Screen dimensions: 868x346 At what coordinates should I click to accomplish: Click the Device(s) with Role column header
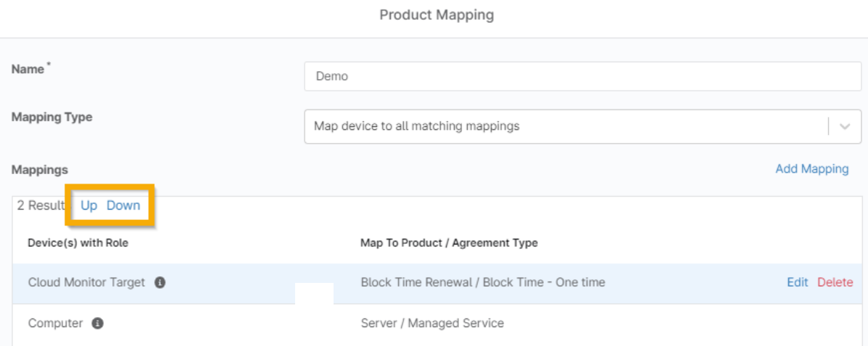tap(78, 243)
